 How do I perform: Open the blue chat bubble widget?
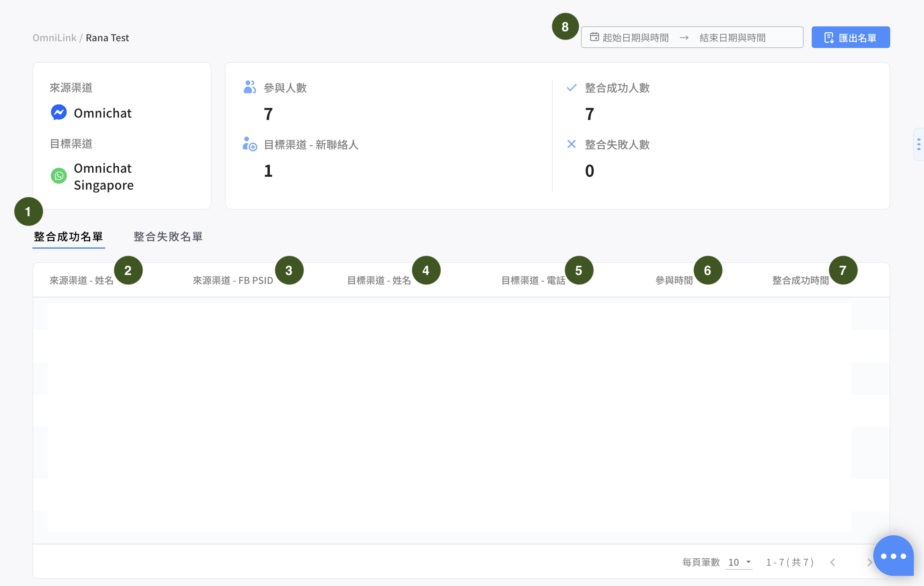(x=893, y=555)
